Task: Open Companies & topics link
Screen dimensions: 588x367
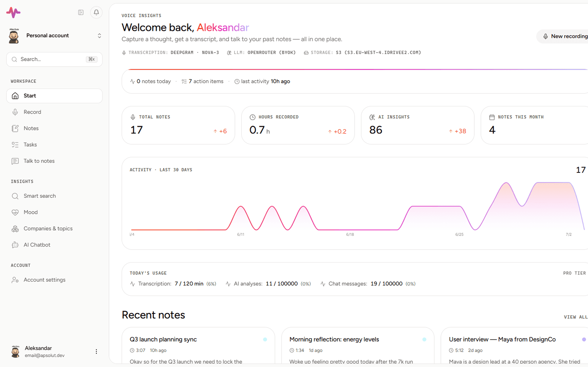Action: (54, 229)
